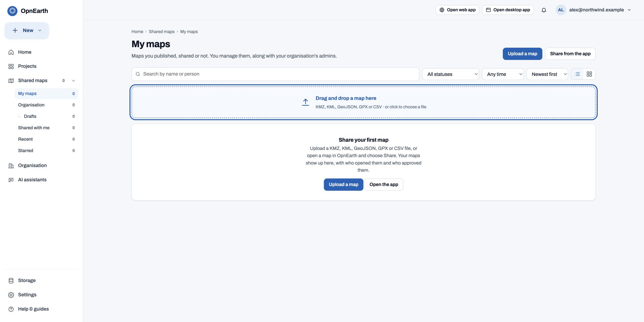Click the Home breadcrumb link
Screen dimensions: 644x322
137,32
